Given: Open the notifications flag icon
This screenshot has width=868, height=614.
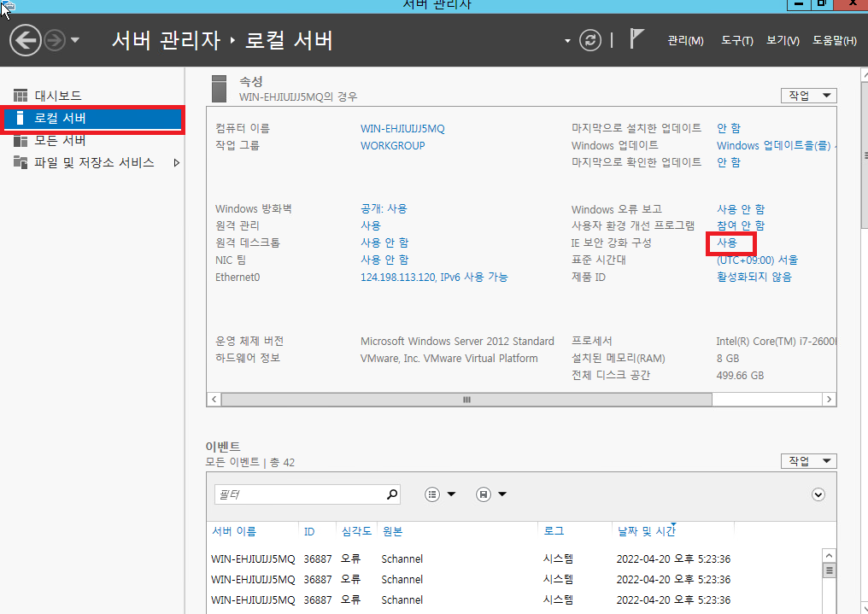Looking at the screenshot, I should (x=636, y=39).
